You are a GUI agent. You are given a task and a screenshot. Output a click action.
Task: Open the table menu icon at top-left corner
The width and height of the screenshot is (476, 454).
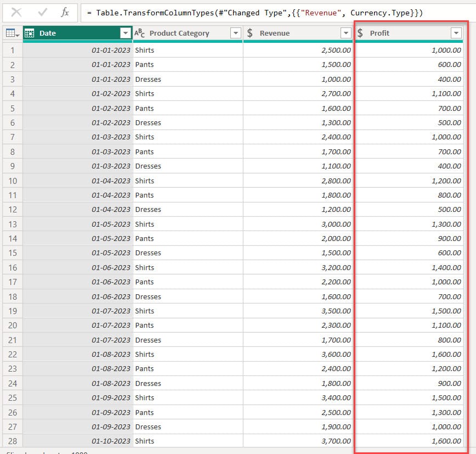pyautogui.click(x=13, y=33)
